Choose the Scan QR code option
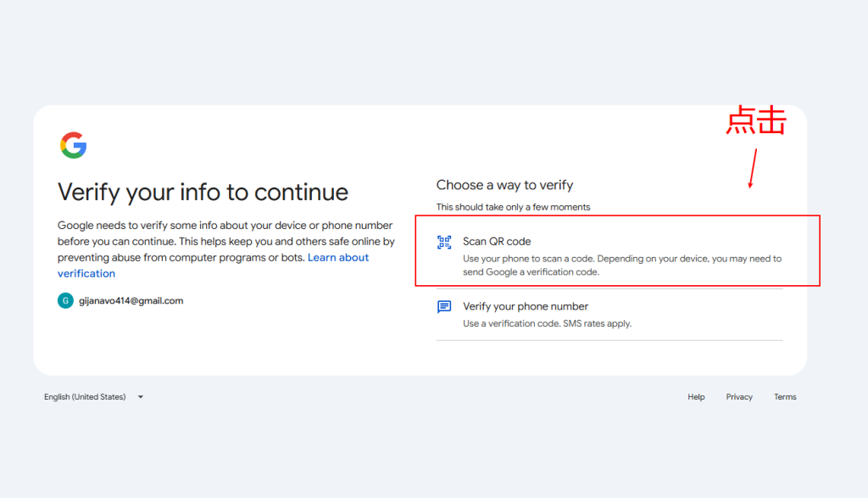 tap(609, 256)
